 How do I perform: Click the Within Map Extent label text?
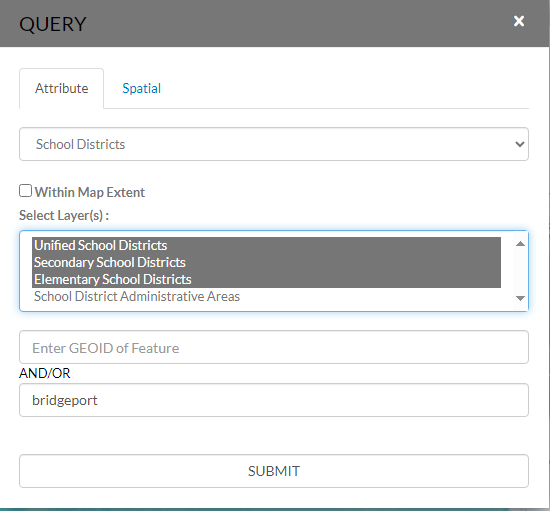(x=90, y=192)
